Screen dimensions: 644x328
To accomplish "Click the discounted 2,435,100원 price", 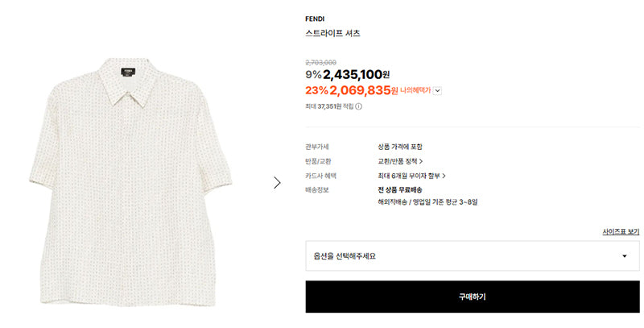I will click(356, 75).
